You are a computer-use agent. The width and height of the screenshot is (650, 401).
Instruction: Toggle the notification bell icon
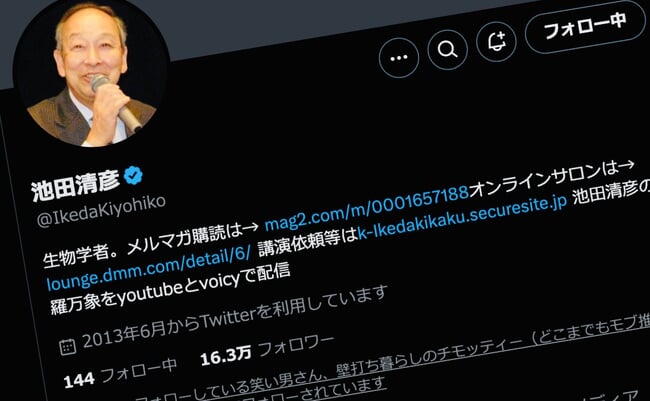496,41
